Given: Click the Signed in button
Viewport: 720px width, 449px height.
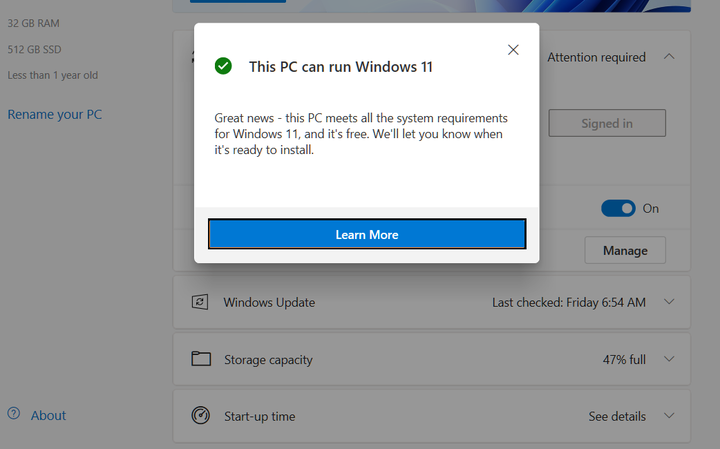Looking at the screenshot, I should click(x=607, y=123).
